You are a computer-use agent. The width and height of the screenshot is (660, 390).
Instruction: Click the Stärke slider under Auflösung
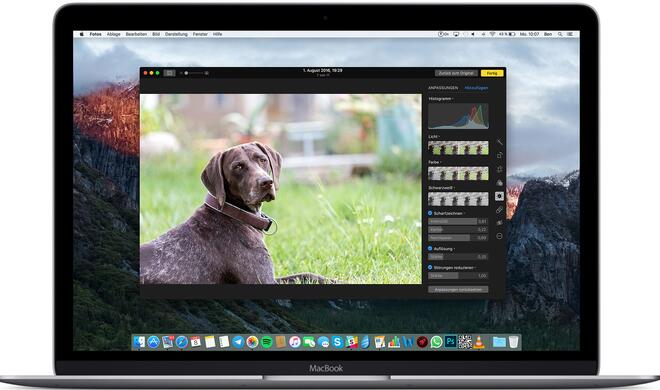458,257
